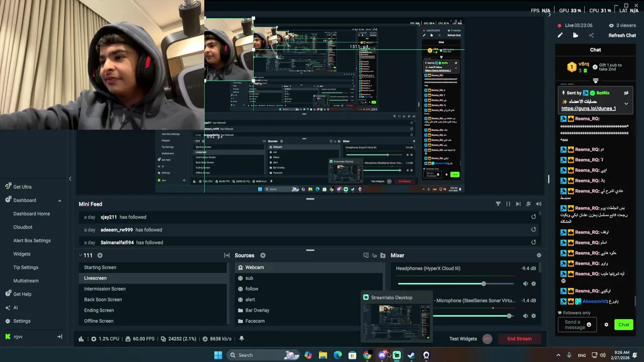Open Microphone SteelSeries source settings gear
Screen dimensions: 644x362
point(533,316)
